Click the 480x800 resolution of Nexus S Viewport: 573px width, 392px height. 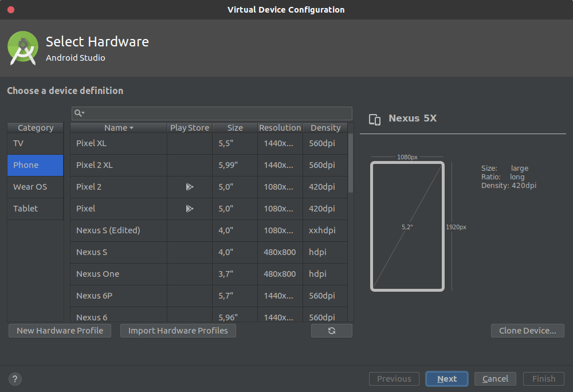280,252
